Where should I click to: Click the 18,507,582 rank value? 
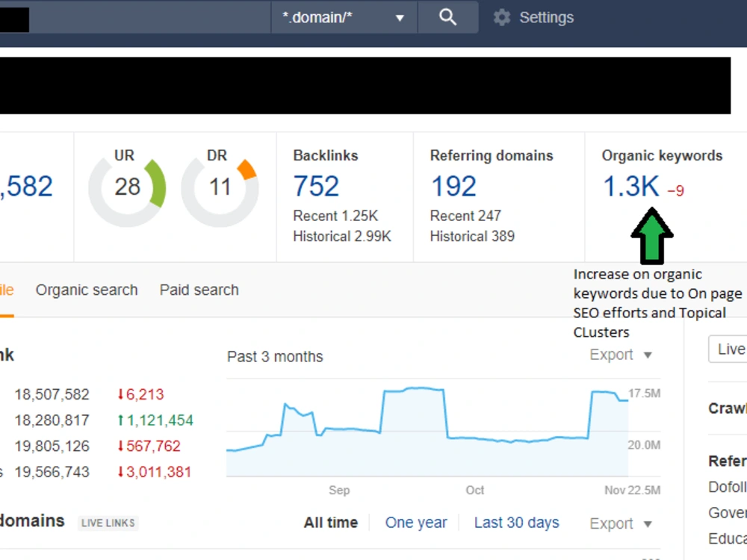click(52, 394)
